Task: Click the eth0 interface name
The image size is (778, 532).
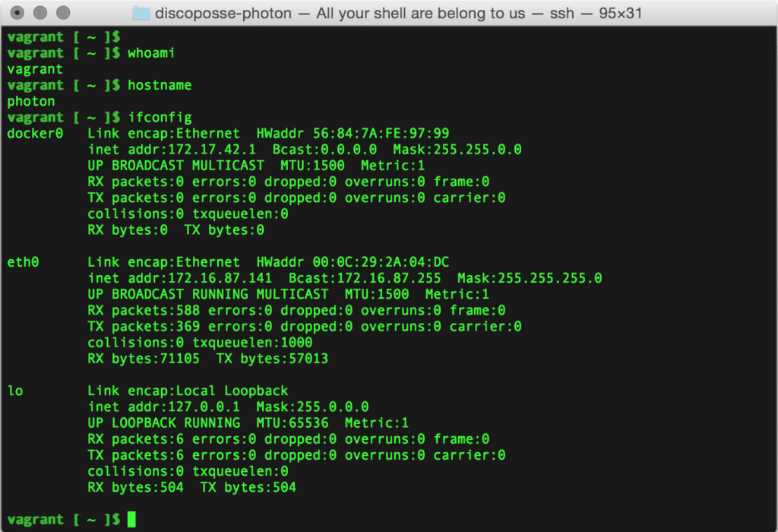Action: pyautogui.click(x=24, y=262)
